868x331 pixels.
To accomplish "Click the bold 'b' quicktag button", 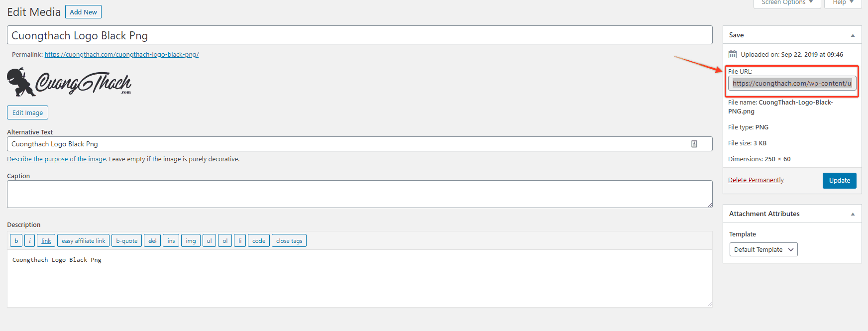I will pos(16,241).
